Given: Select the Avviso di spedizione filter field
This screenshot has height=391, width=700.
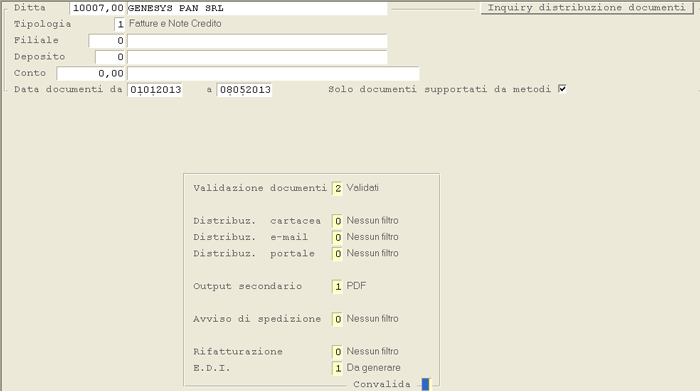Looking at the screenshot, I should (x=338, y=319).
